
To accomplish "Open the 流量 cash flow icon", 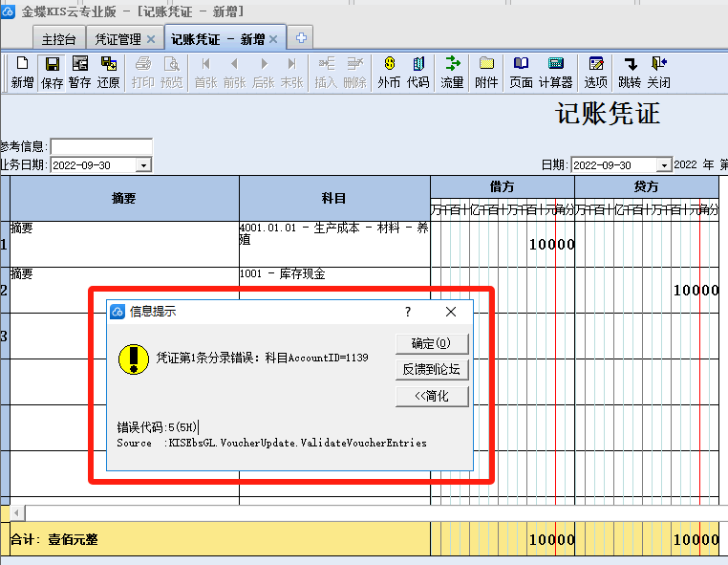I will tap(452, 73).
